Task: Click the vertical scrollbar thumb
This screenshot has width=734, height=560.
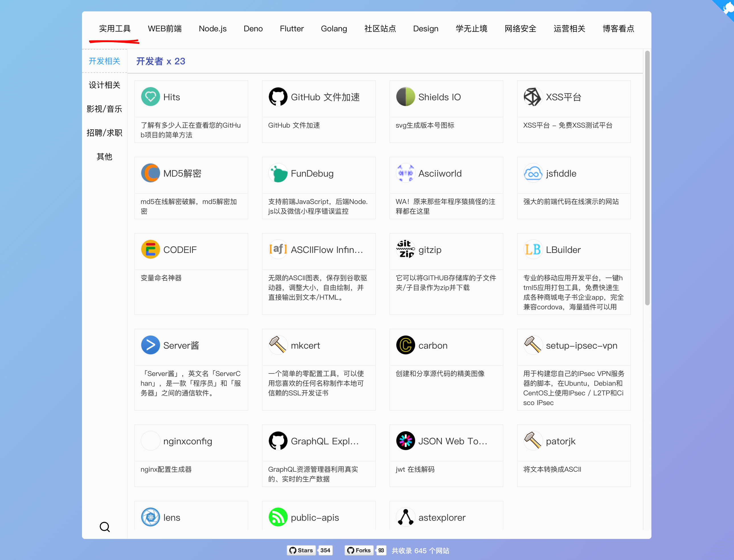Action: click(647, 178)
